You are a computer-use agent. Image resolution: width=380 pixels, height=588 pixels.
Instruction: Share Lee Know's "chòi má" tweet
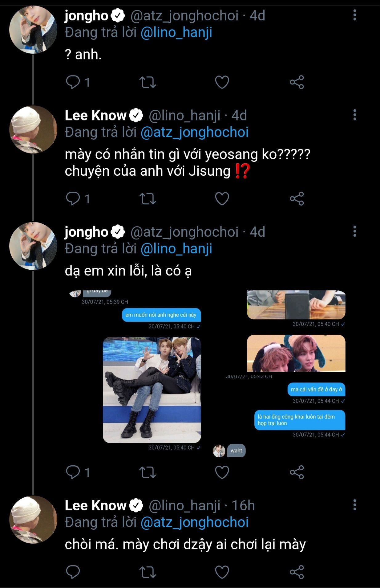(x=297, y=572)
